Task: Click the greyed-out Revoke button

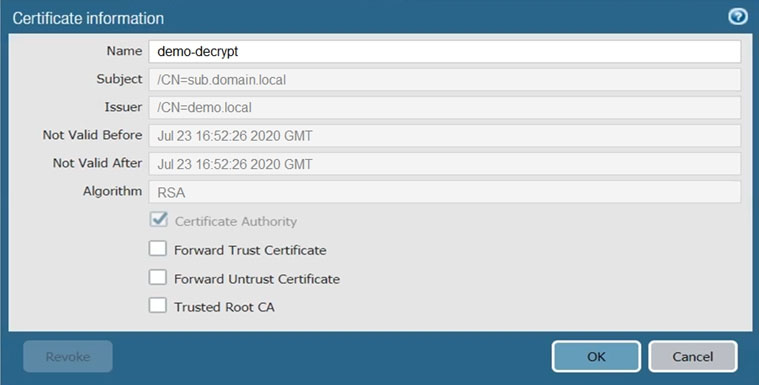Action: coord(68,356)
